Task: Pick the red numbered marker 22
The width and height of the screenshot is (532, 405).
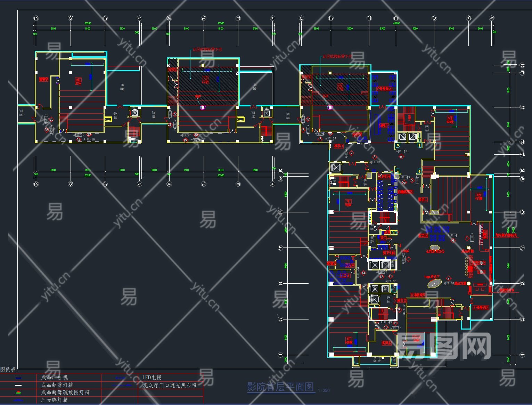Action: pyautogui.click(x=175, y=114)
